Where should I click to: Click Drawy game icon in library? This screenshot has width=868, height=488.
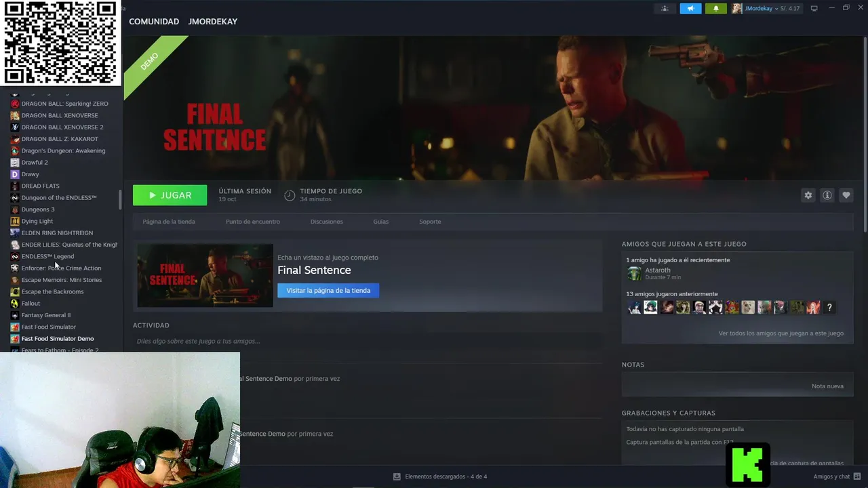click(x=15, y=174)
